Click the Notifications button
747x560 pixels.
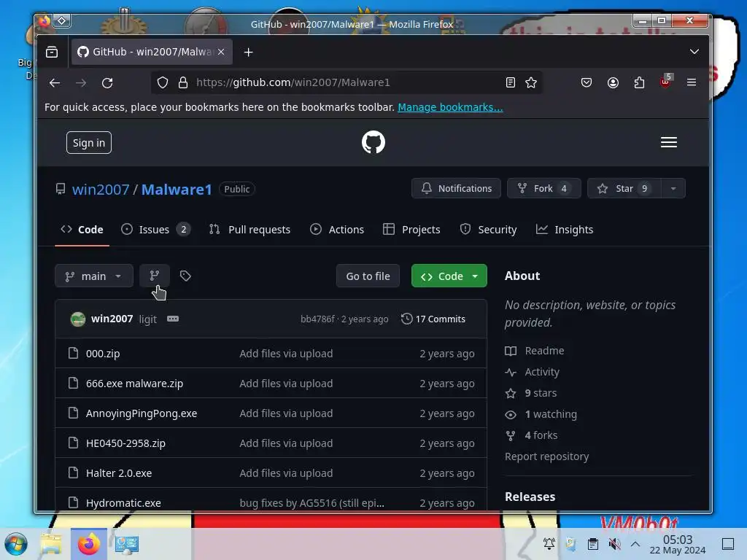coord(456,188)
